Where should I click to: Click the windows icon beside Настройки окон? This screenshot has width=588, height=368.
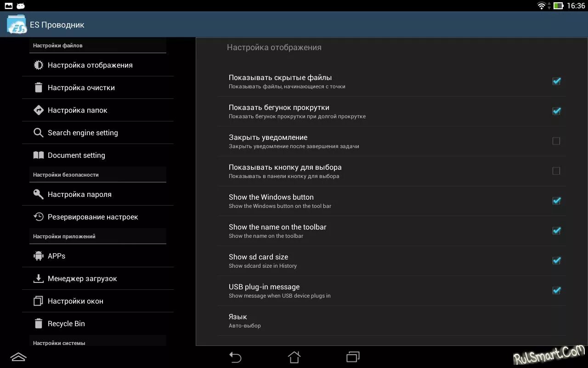pyautogui.click(x=39, y=301)
